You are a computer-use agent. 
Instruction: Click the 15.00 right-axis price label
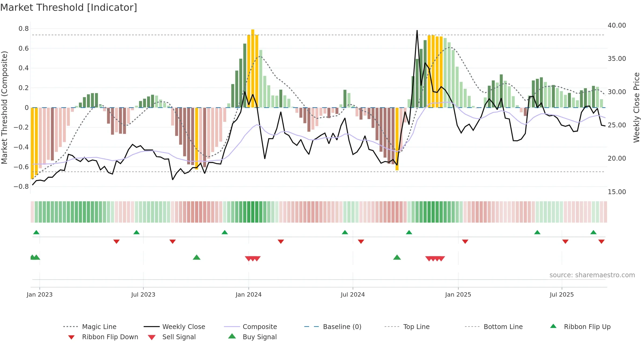(617, 192)
